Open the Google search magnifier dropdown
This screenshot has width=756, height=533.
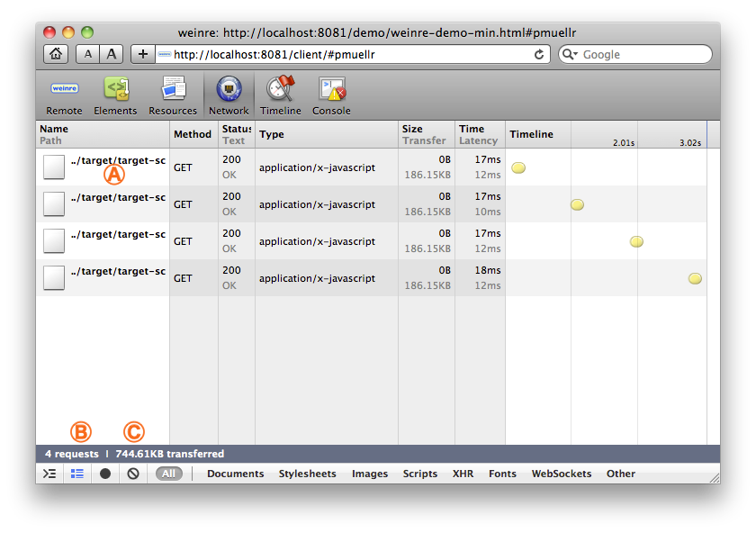[571, 55]
